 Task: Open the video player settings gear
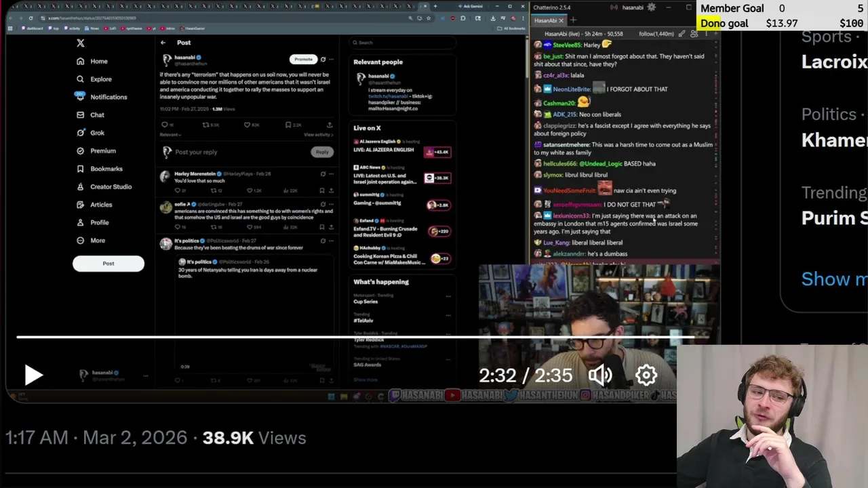coord(646,375)
